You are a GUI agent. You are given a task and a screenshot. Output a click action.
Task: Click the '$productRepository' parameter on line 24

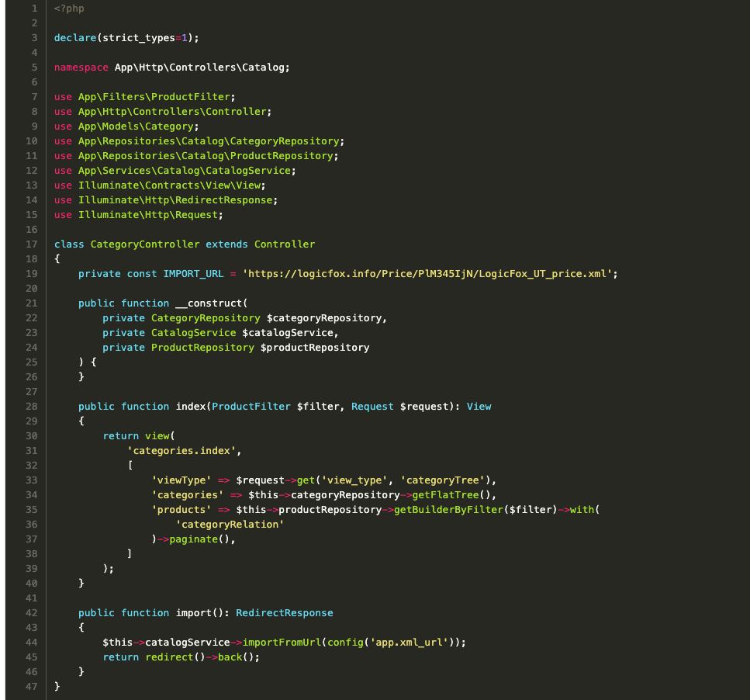pyautogui.click(x=315, y=348)
